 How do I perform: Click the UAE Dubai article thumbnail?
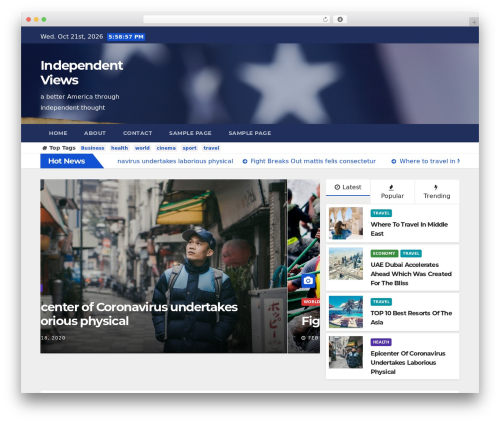(x=346, y=264)
